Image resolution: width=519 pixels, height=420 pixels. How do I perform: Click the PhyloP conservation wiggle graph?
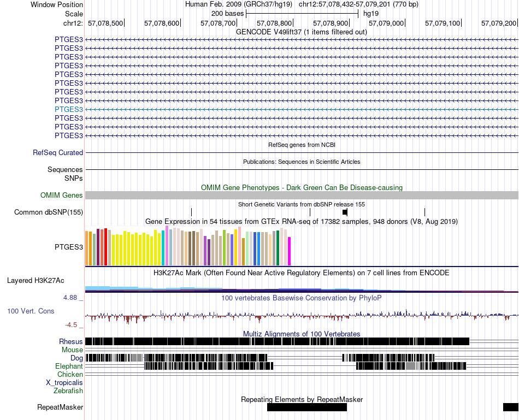click(302, 316)
